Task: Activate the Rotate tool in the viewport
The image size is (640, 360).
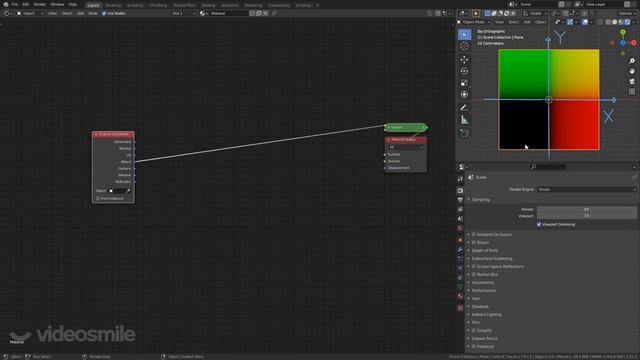Action: [464, 71]
